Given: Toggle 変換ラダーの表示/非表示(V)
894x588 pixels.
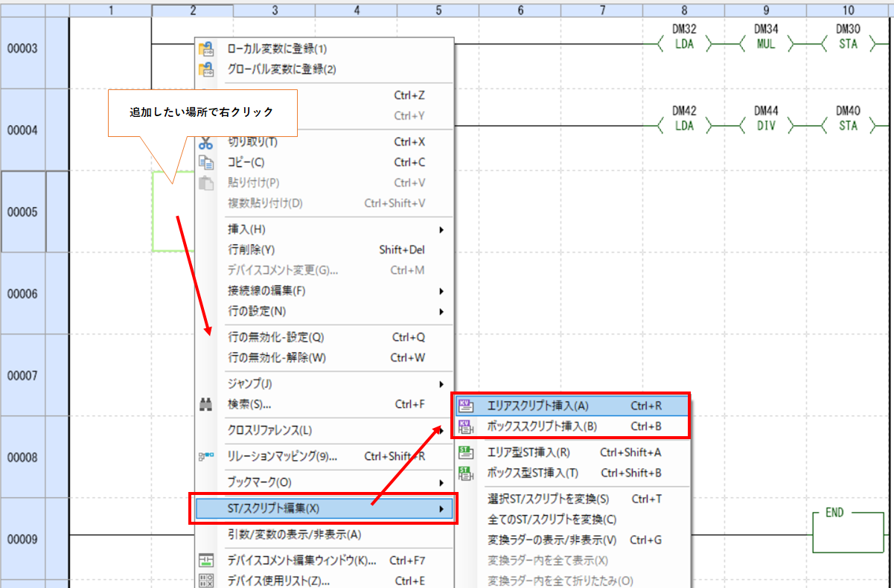Looking at the screenshot, I should click(552, 540).
